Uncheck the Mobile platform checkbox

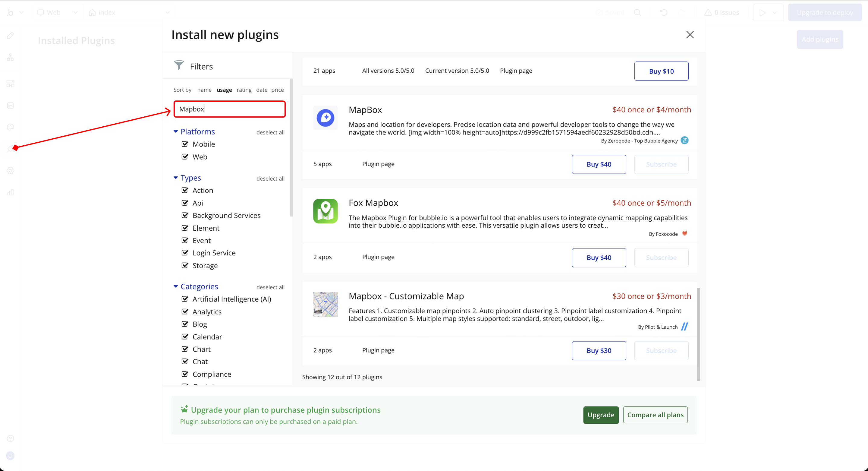[185, 144]
